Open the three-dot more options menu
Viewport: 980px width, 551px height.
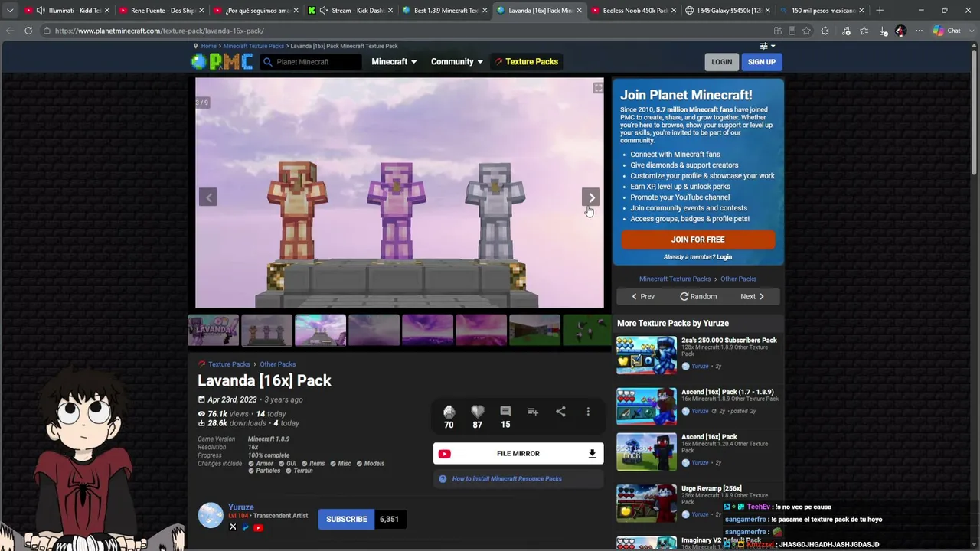click(588, 412)
